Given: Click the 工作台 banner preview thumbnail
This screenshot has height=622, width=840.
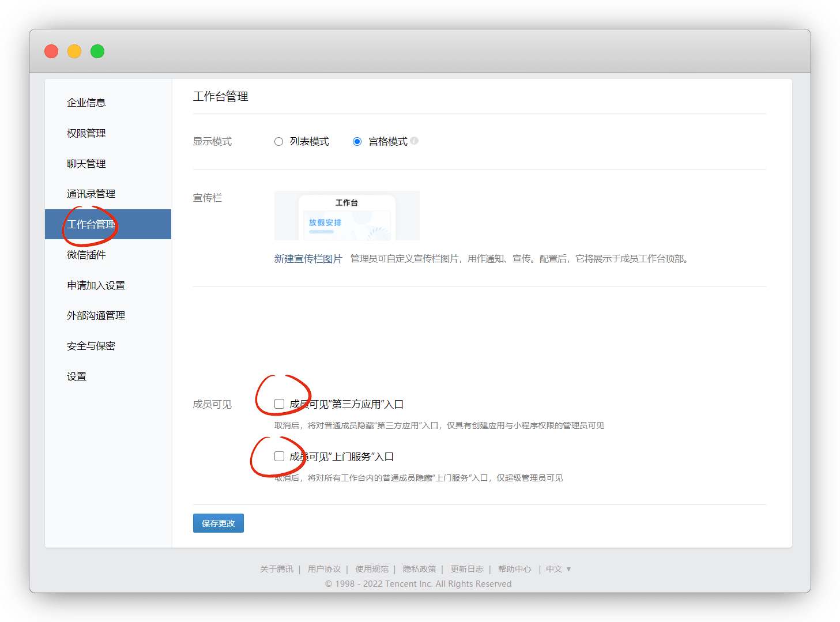Looking at the screenshot, I should (x=347, y=216).
